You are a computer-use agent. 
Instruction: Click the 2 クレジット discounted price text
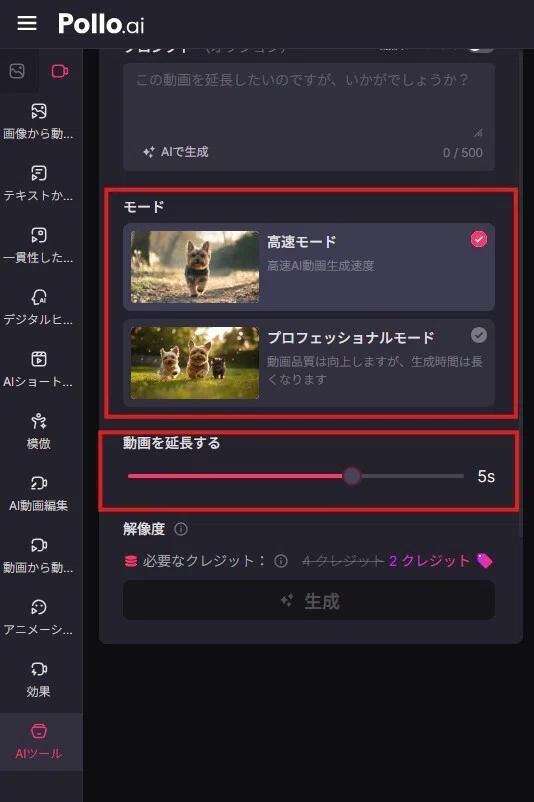click(x=429, y=561)
